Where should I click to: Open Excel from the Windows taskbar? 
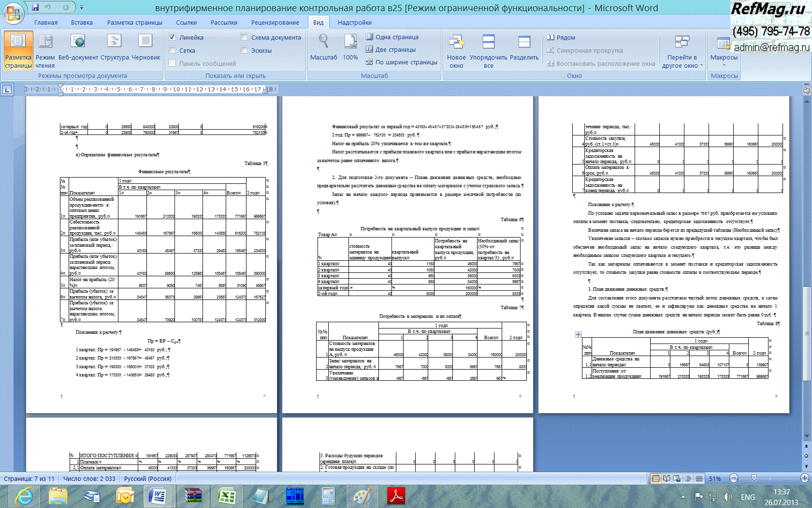(x=226, y=496)
